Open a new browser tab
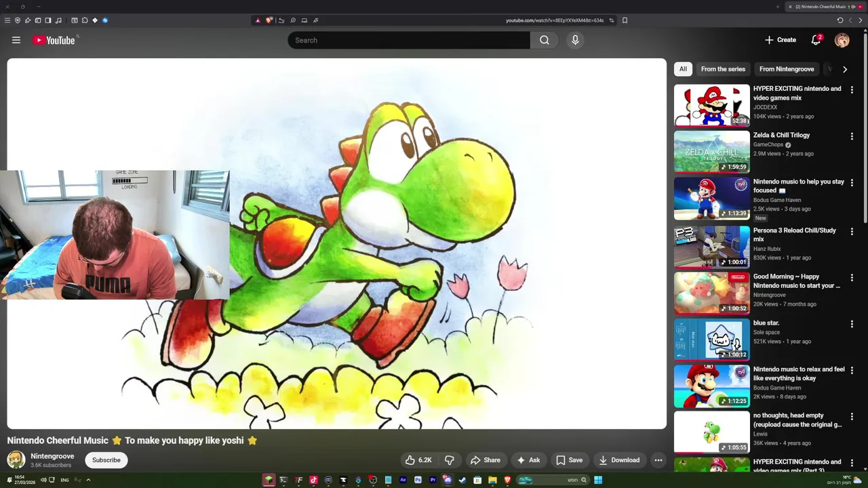868x488 pixels. tap(777, 7)
